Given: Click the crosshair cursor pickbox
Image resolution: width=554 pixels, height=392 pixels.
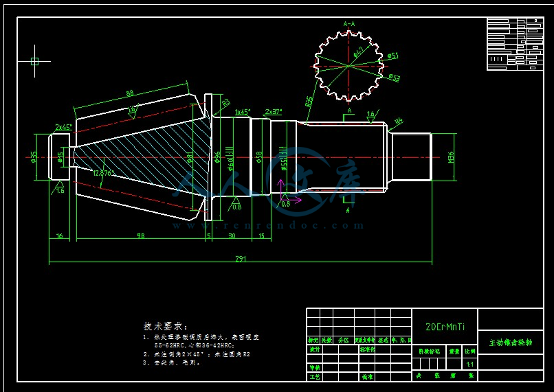Looking at the screenshot, I should 34,61.
